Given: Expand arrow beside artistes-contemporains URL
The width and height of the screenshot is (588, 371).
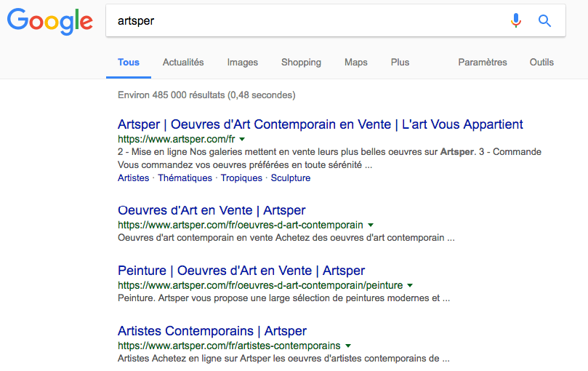Looking at the screenshot, I should click(348, 346).
